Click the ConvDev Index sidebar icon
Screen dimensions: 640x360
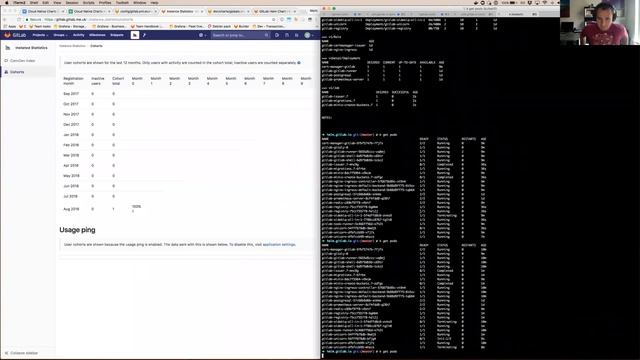pos(6,60)
